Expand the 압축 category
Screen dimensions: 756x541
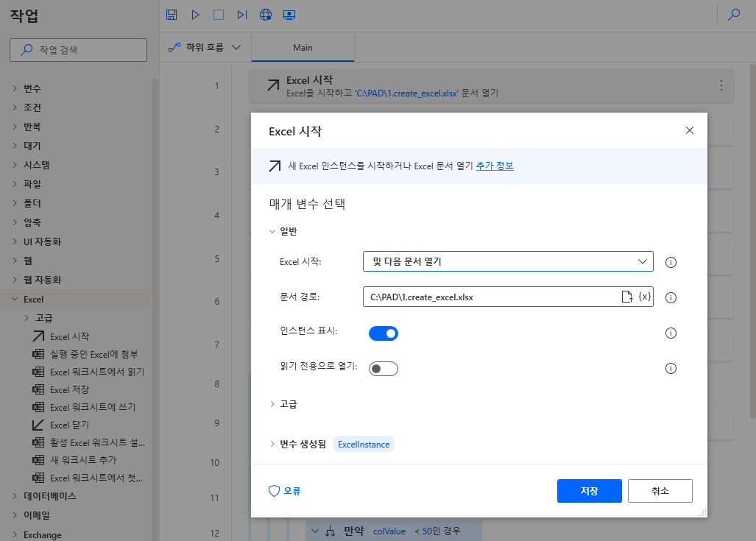[15, 222]
